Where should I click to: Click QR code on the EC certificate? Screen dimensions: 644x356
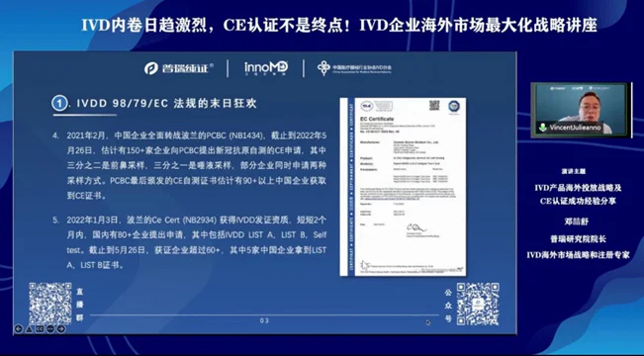coord(434,106)
